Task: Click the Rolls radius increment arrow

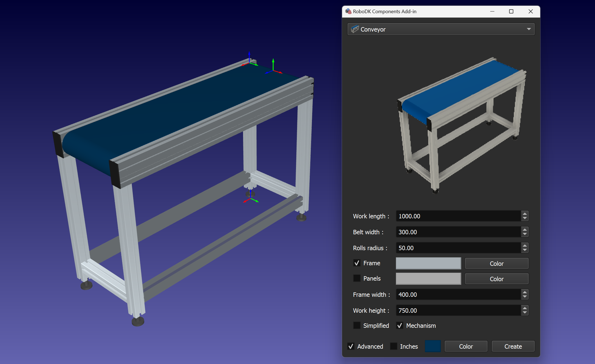Action: (x=524, y=246)
